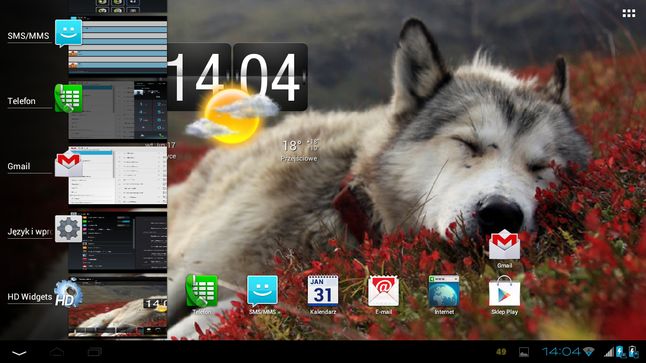Open the SMS/MMS recent app icon
Screen dimensions: 646x363
(68, 32)
